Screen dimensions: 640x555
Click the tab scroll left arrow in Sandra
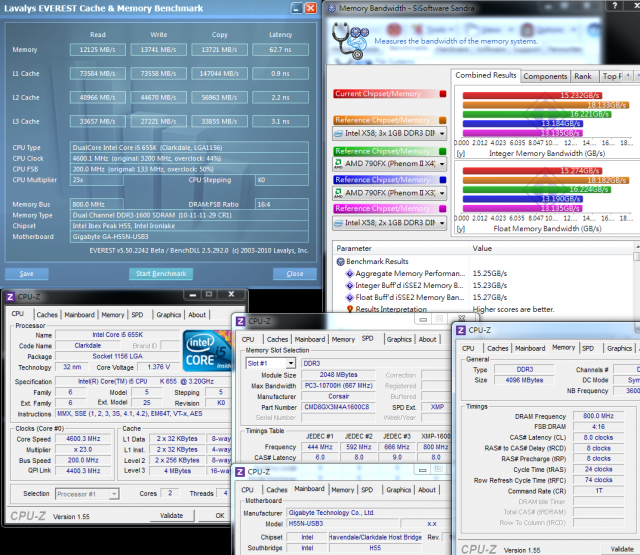tap(628, 75)
